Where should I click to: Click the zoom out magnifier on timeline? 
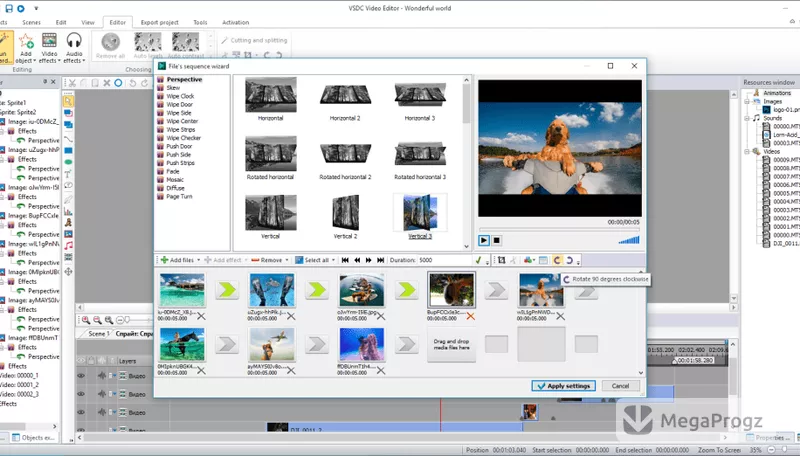[97, 320]
